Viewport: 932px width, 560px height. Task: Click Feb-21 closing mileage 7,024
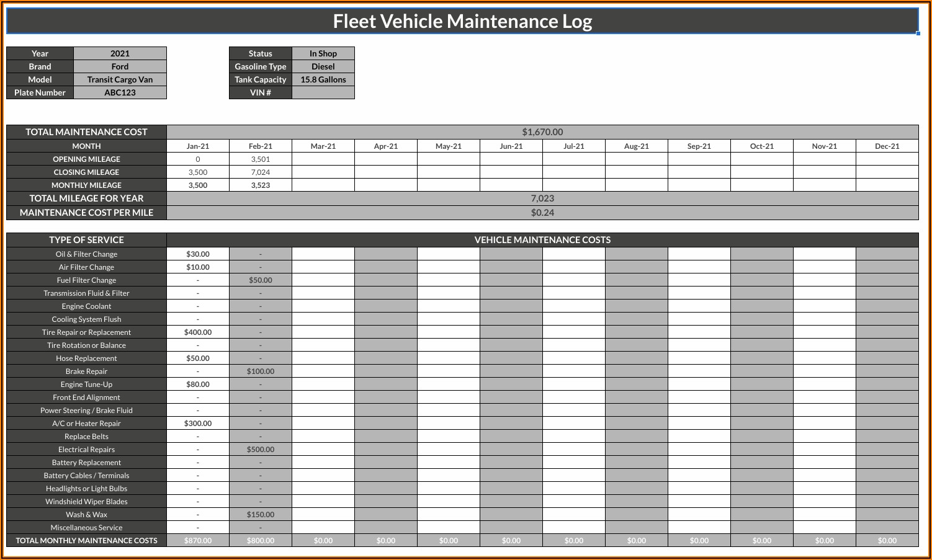(261, 172)
